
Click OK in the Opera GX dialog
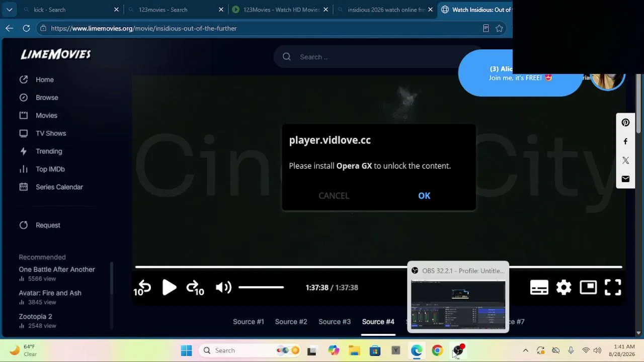[x=424, y=196]
